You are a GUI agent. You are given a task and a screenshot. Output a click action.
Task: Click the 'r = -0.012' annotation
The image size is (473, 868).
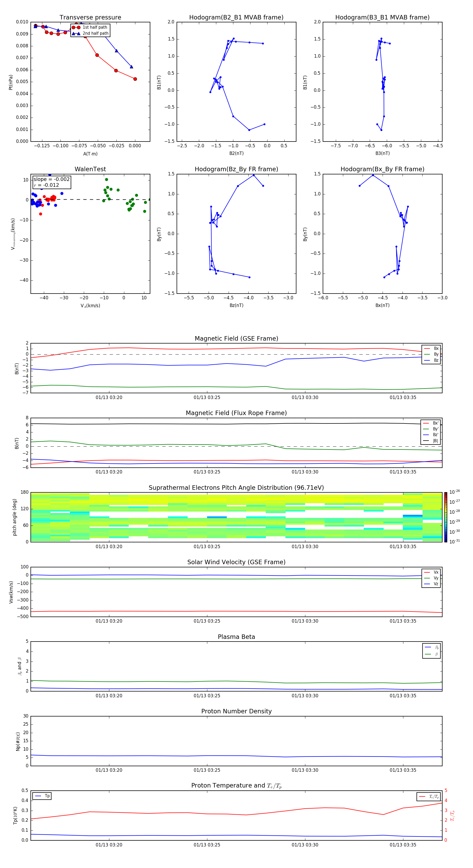[47, 185]
